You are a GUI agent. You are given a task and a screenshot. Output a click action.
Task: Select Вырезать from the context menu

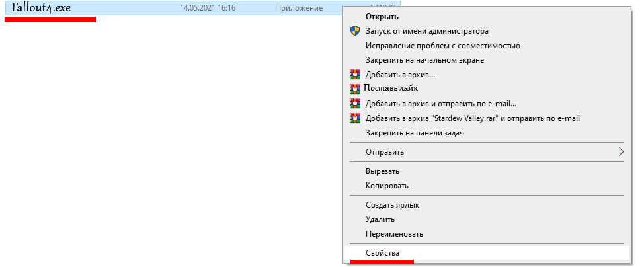click(x=382, y=171)
